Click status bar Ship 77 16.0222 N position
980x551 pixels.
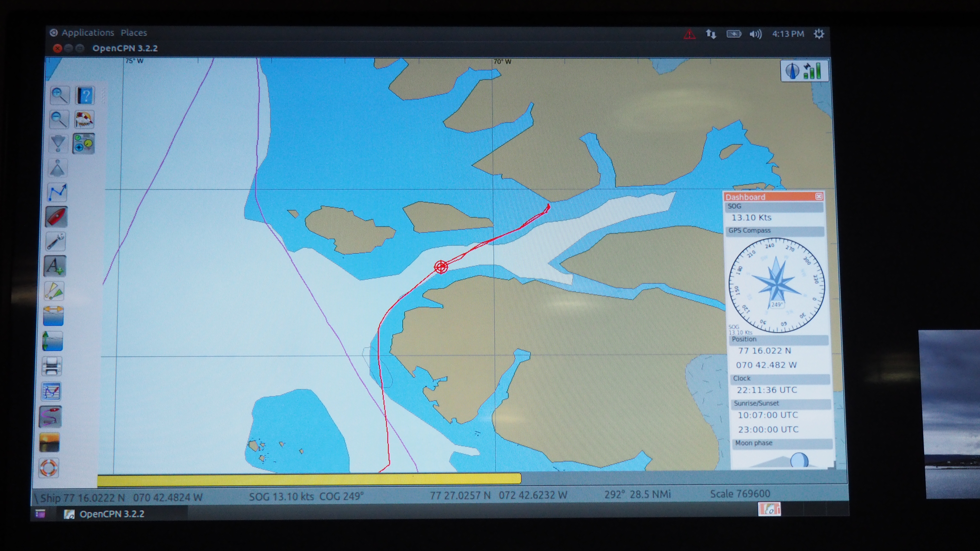tap(121, 498)
